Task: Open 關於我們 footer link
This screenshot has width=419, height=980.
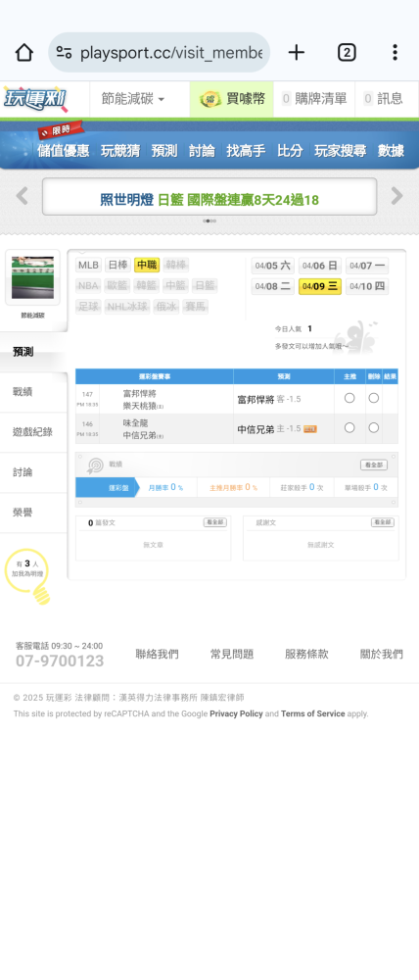Action: tap(382, 655)
